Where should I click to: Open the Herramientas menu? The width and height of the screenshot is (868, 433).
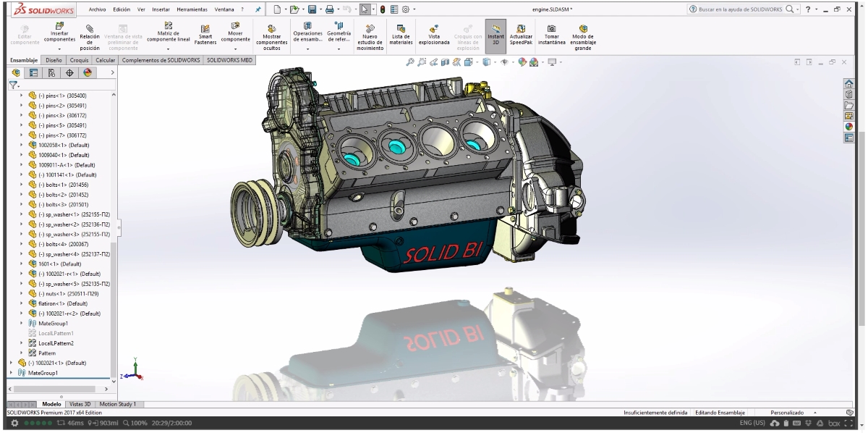[192, 9]
